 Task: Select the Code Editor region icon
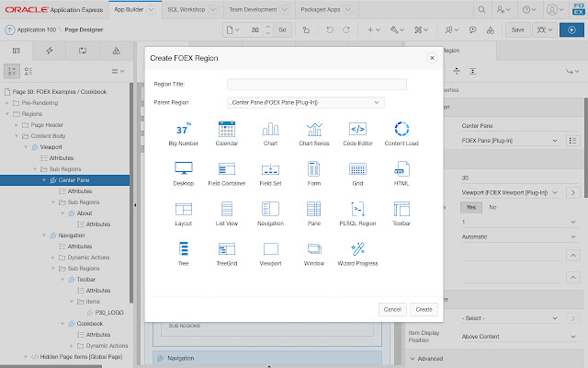tap(358, 132)
